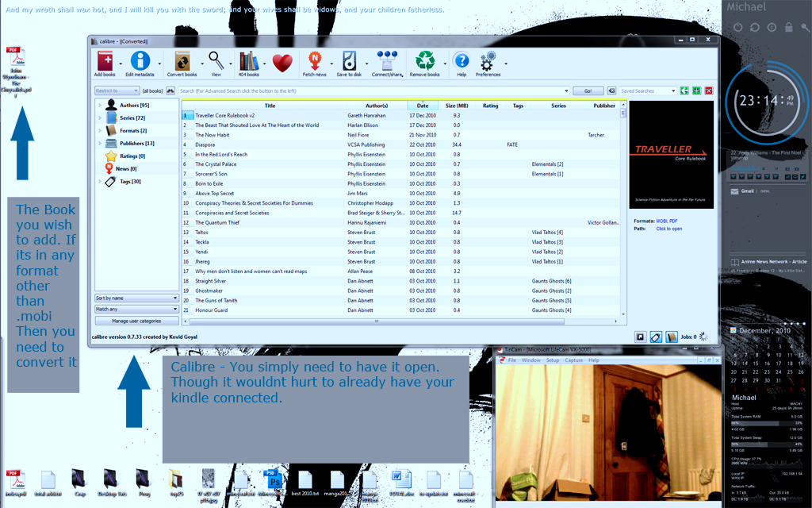
Task: Open the Restrict to dropdown
Action: (117, 90)
